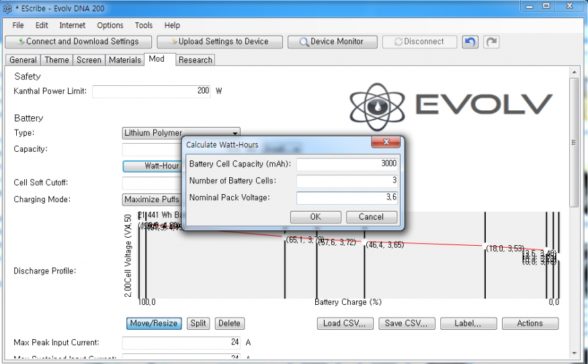Switch to the Theme tab
Viewport: 588px width, 364px height.
click(56, 60)
